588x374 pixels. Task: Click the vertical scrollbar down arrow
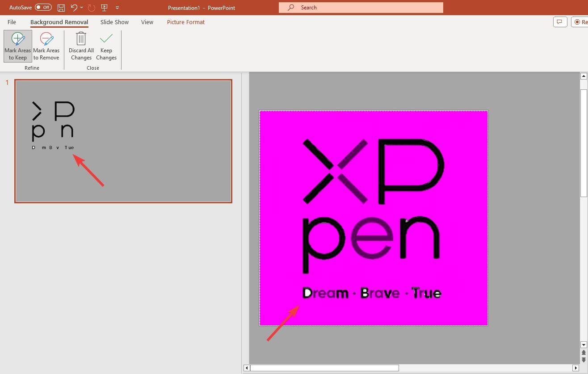[583, 345]
